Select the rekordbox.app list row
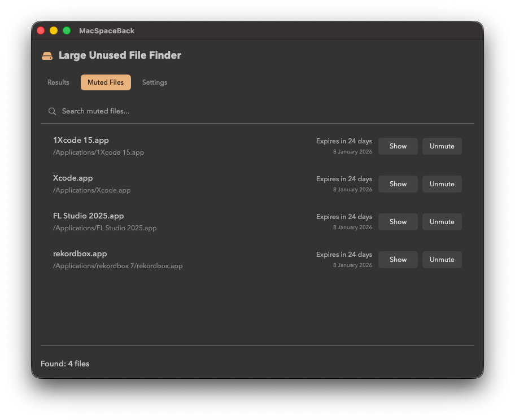The width and height of the screenshot is (515, 420). 226,260
